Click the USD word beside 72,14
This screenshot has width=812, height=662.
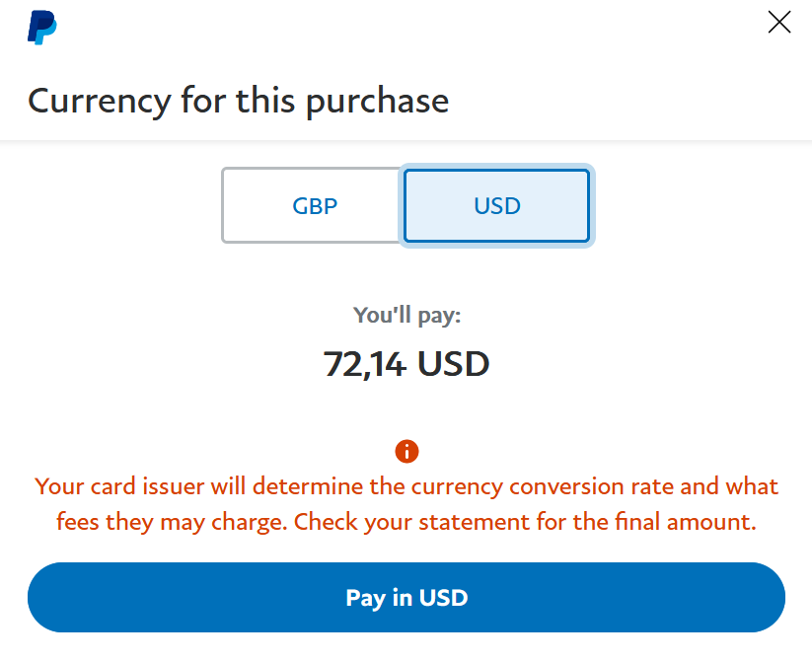(x=454, y=364)
